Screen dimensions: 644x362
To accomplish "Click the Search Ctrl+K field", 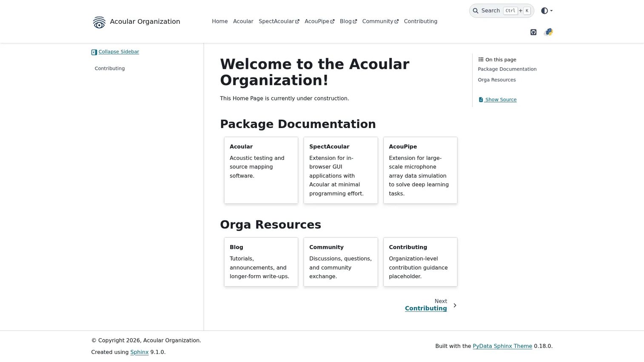I will click(502, 11).
